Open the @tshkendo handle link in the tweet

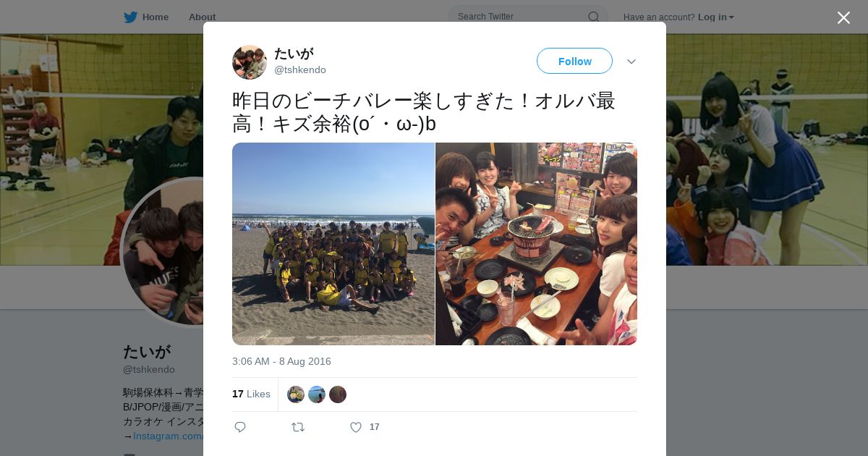300,69
